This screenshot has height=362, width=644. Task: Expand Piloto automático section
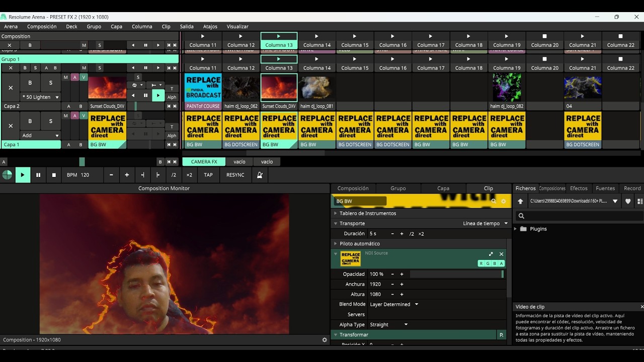click(x=336, y=244)
